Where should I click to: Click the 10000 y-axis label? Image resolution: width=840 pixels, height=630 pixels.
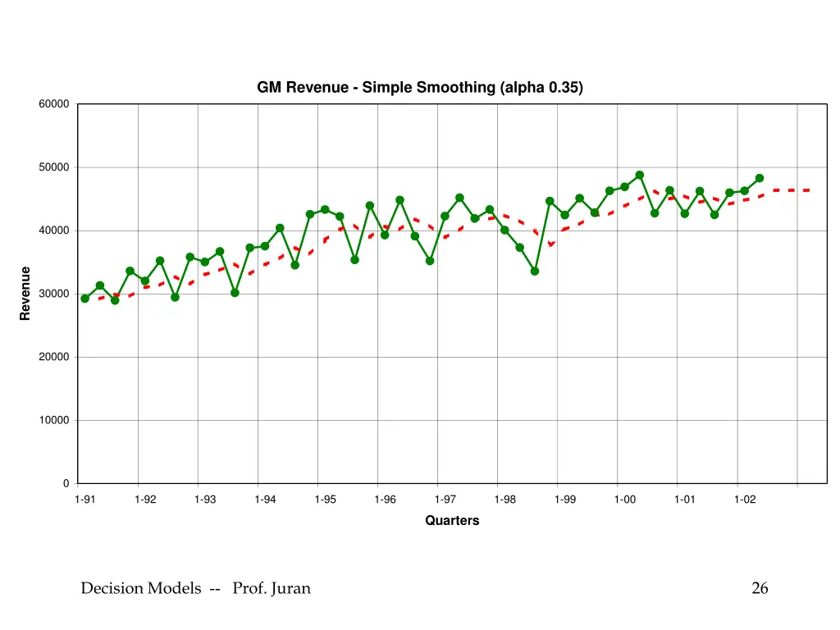pos(54,420)
